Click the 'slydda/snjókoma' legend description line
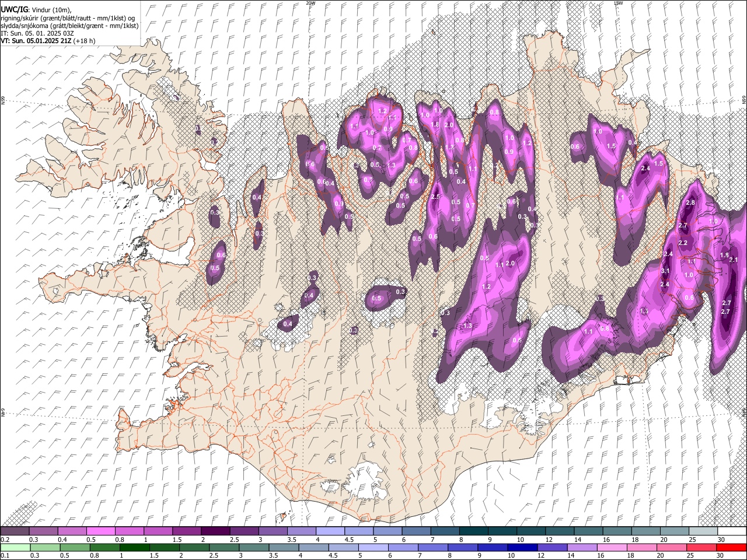Screen dimensions: 747x560 69,26
